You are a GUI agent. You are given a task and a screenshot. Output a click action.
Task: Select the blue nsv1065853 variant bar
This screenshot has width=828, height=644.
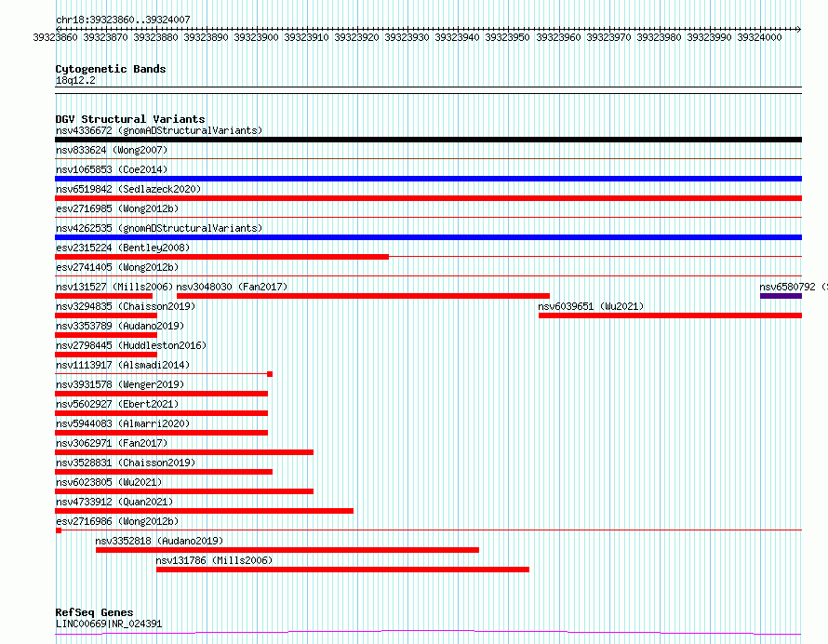[x=428, y=179]
